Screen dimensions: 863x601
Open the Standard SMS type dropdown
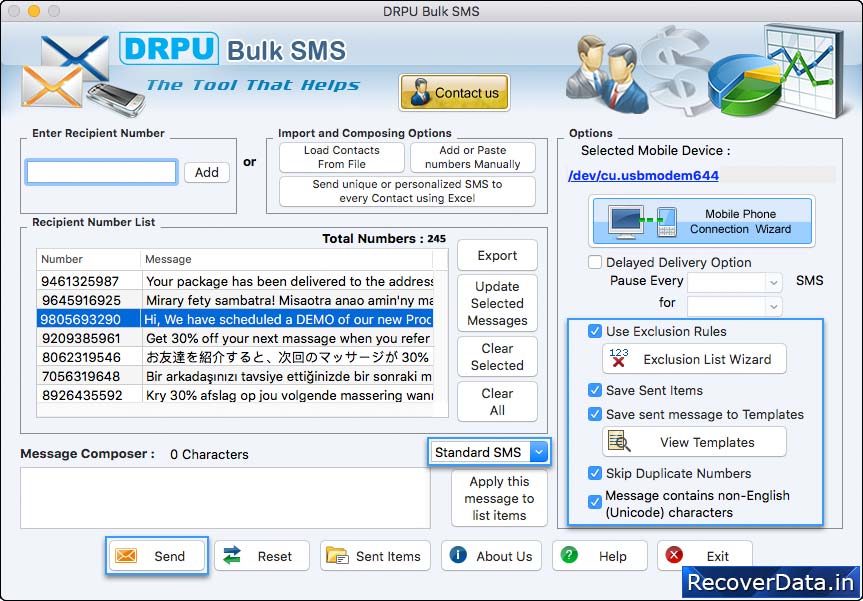pyautogui.click(x=489, y=452)
